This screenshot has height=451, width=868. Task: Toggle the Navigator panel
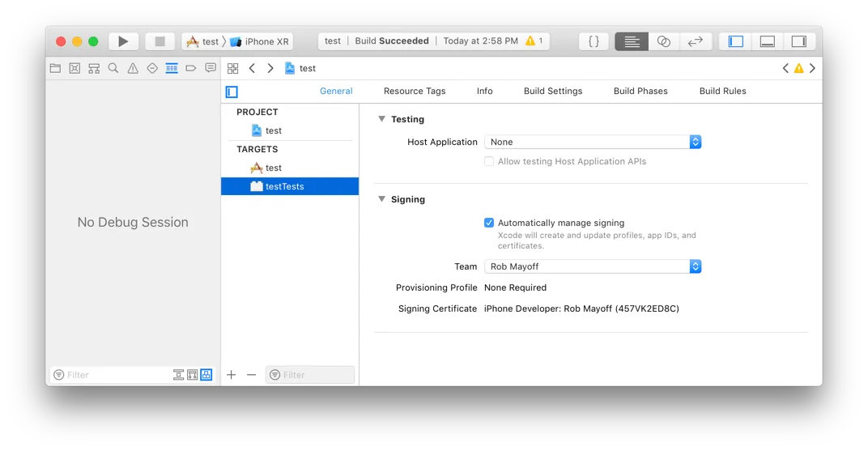point(735,41)
